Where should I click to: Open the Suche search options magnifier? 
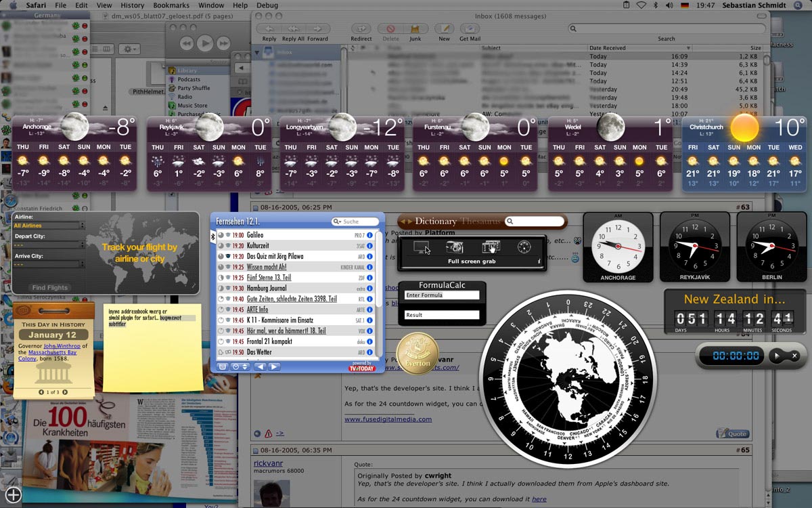(x=337, y=221)
